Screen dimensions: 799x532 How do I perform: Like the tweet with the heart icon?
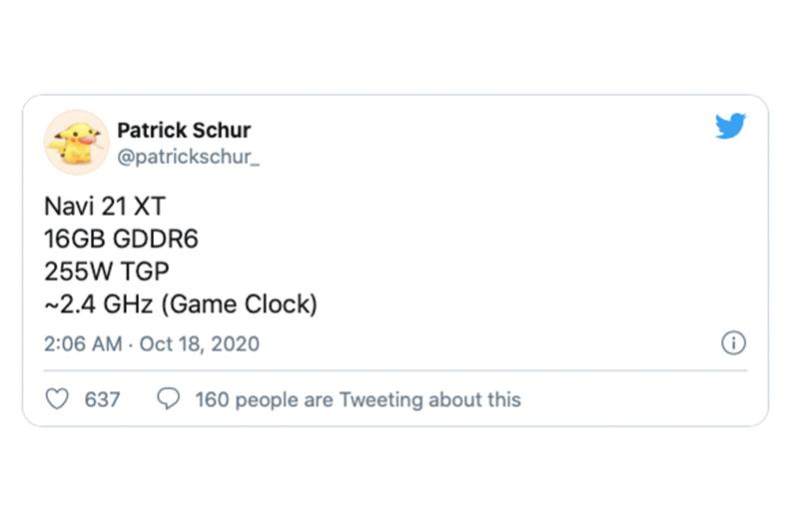58,399
